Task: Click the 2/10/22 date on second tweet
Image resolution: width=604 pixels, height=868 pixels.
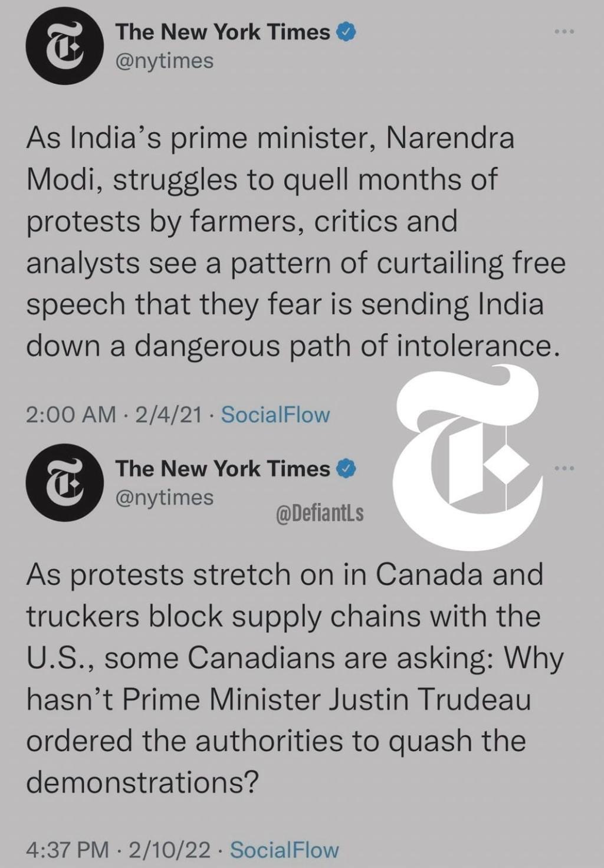Action: pyautogui.click(x=169, y=850)
